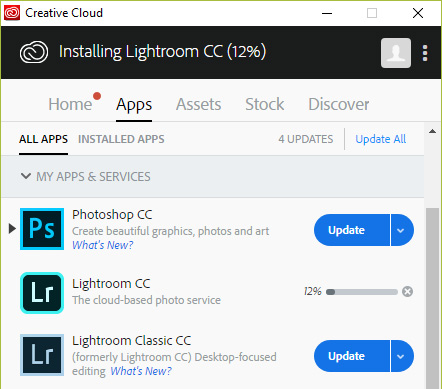Click the Lightroom CC app name
This screenshot has width=442, height=389.
click(111, 284)
